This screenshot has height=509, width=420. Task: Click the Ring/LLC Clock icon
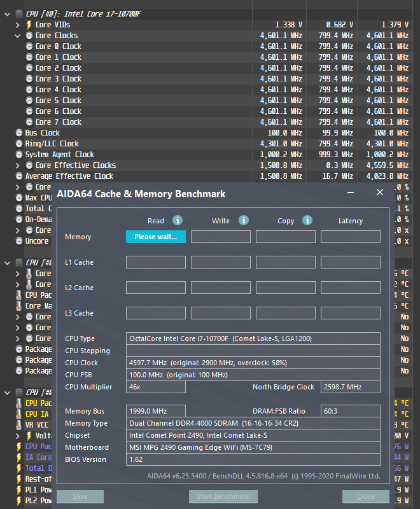click(x=19, y=144)
